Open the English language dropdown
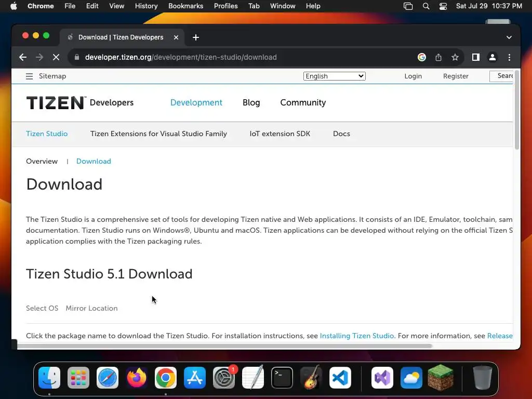The image size is (532, 399). coord(334,76)
